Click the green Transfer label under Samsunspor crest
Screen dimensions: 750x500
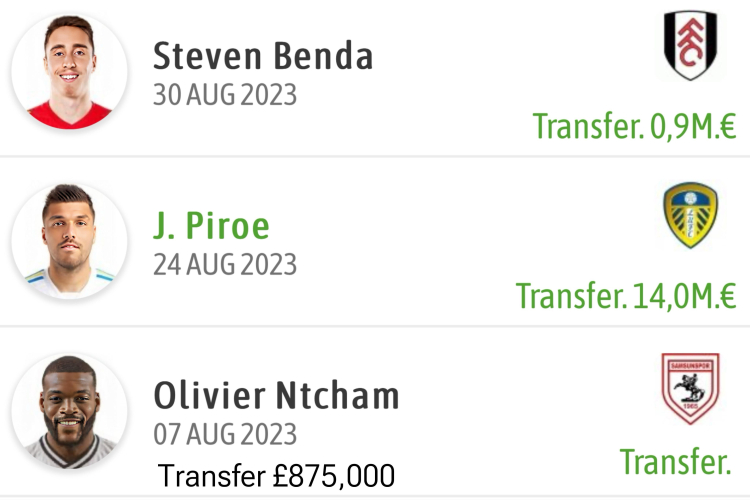[676, 462]
